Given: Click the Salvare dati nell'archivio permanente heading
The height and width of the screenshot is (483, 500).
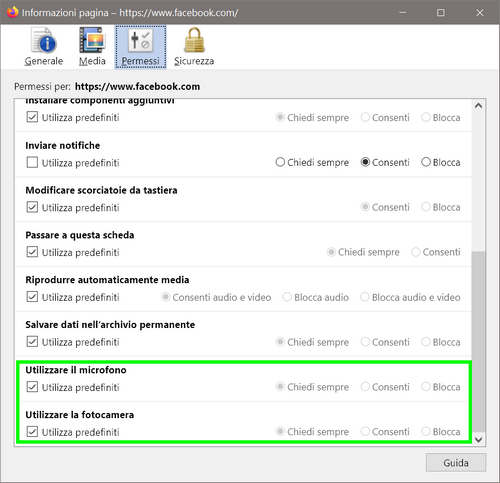Looking at the screenshot, I should (x=110, y=325).
